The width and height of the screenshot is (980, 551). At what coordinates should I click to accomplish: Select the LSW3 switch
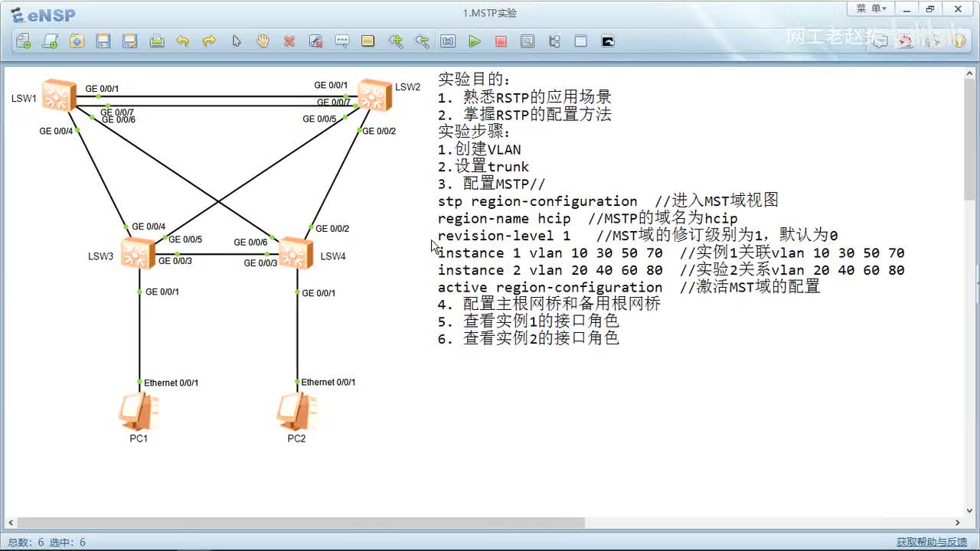(x=138, y=253)
